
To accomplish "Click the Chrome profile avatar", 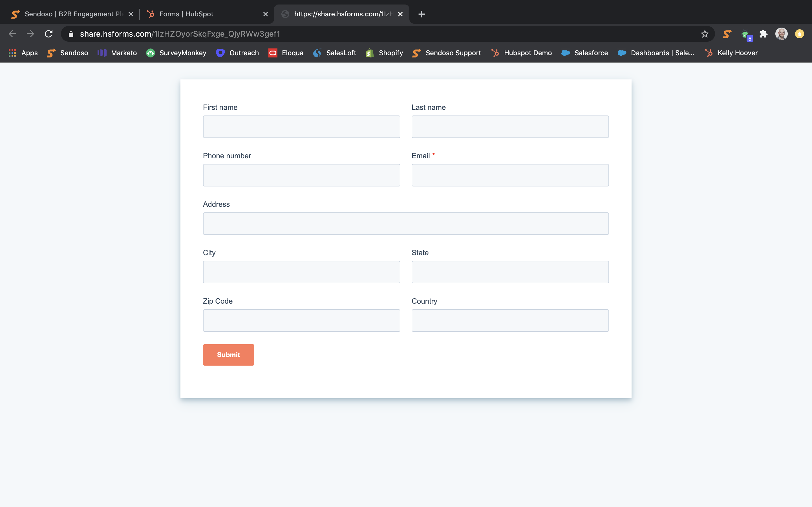I will pos(781,34).
